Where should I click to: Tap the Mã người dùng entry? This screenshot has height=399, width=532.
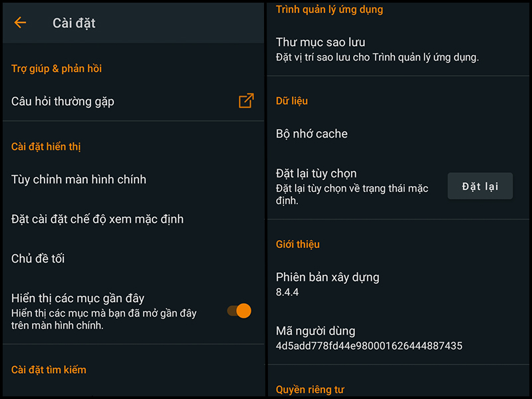[x=316, y=331]
